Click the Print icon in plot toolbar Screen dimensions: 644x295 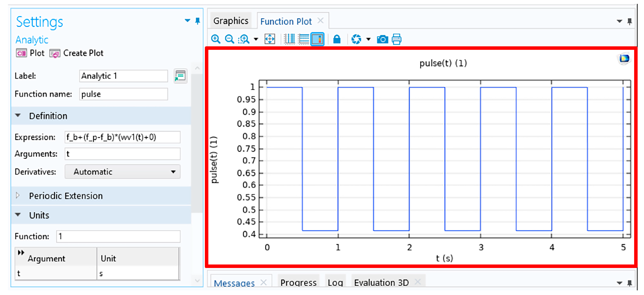(x=396, y=39)
